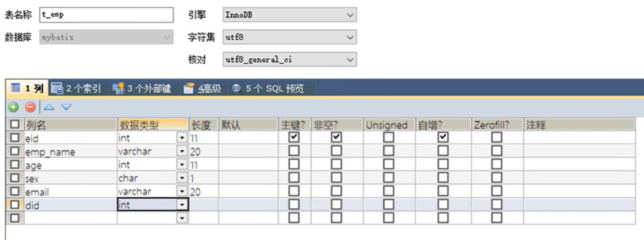Click the foreign keys tab icon
644x240 pixels.
tap(118, 88)
